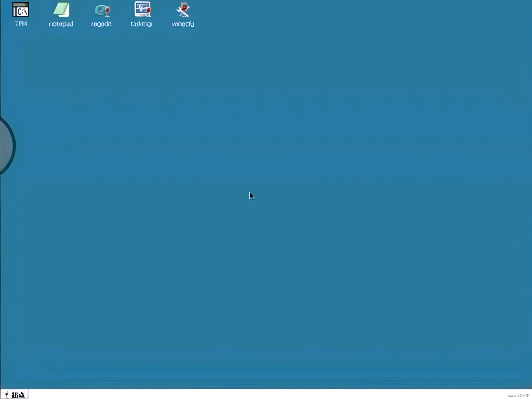
Task: Select the TFM text label
Action: coord(21,24)
